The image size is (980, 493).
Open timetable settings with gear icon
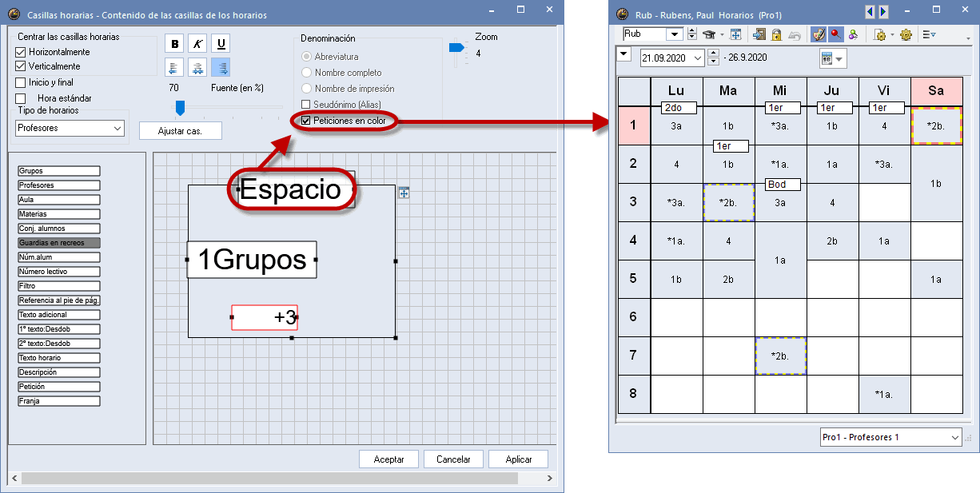906,34
